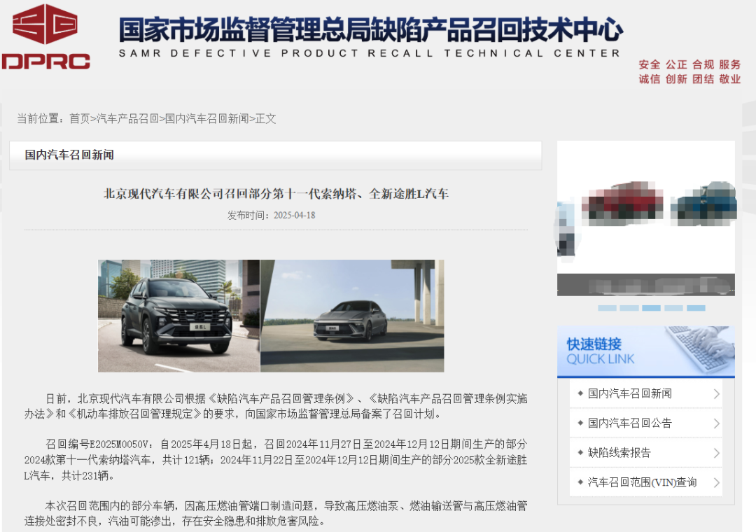Screen dimensions: 756x532
Task: Click the article title about 索纳塔 recall
Action: pos(276,194)
